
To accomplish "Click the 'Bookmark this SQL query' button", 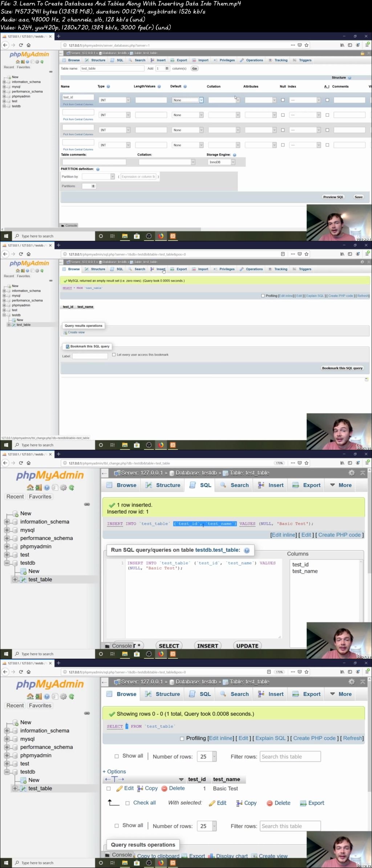I will pyautogui.click(x=342, y=368).
